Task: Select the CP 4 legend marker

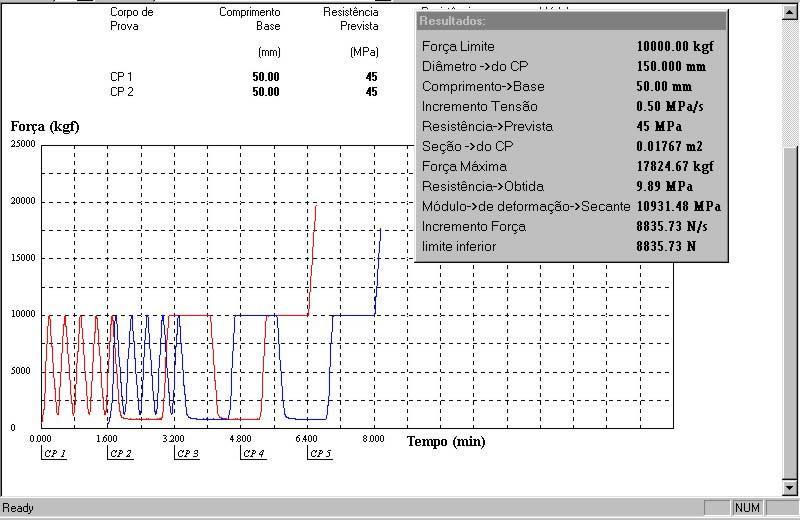Action: point(253,454)
